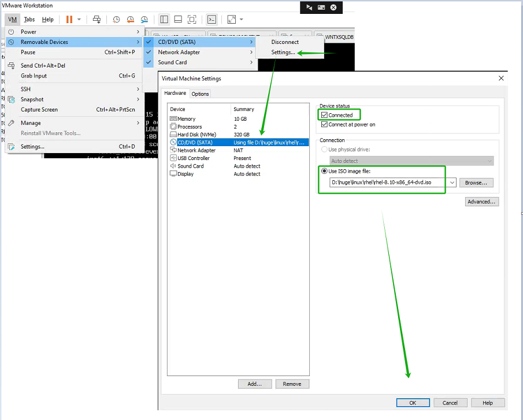523x420 pixels.
Task: Click the ISO image file path field
Action: coord(389,183)
